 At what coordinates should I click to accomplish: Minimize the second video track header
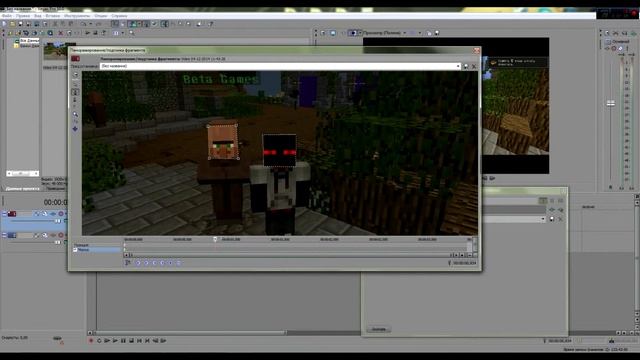point(4,236)
